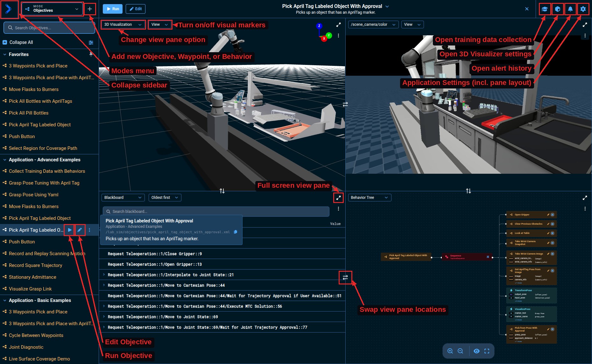Screen dimensions: 592x364
Task: Swap the Blackboard and Behavior Tree panes
Action: pos(345,277)
